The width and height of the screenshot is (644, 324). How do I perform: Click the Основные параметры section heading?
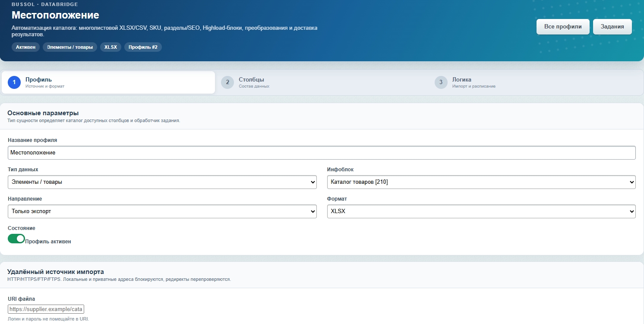pos(43,113)
